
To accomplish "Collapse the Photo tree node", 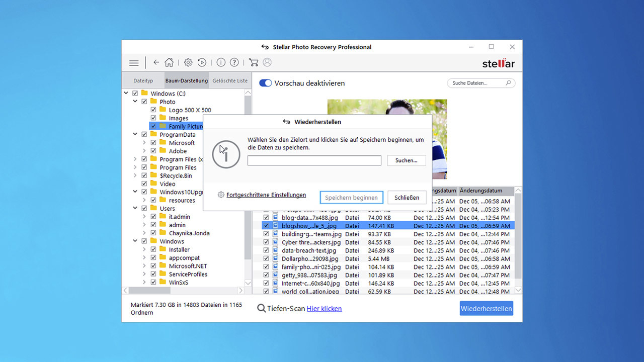I will coord(135,102).
